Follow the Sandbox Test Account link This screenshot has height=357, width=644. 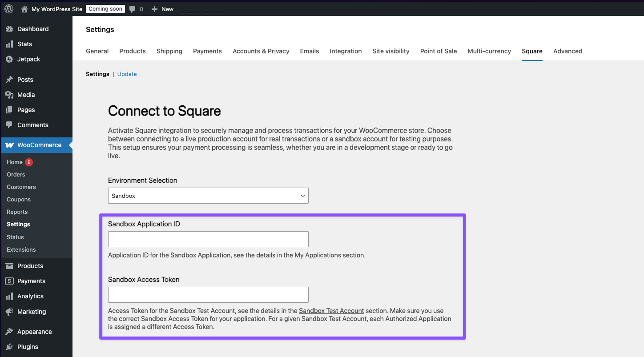pyautogui.click(x=331, y=310)
